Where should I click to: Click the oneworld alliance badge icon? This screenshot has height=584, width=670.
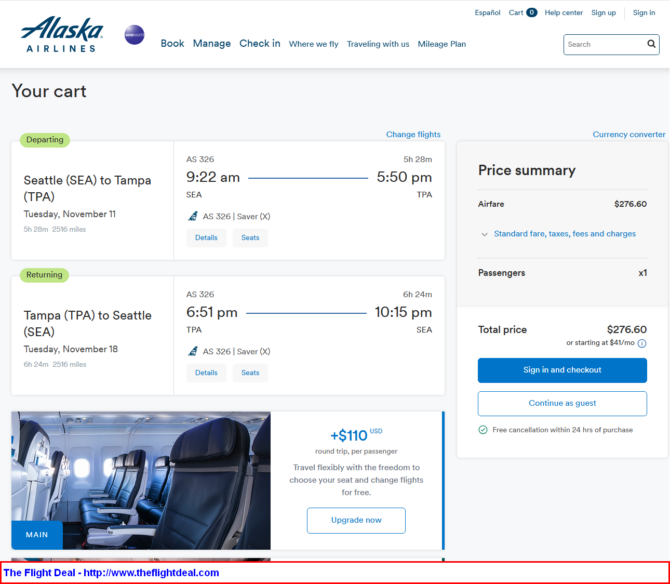[134, 35]
